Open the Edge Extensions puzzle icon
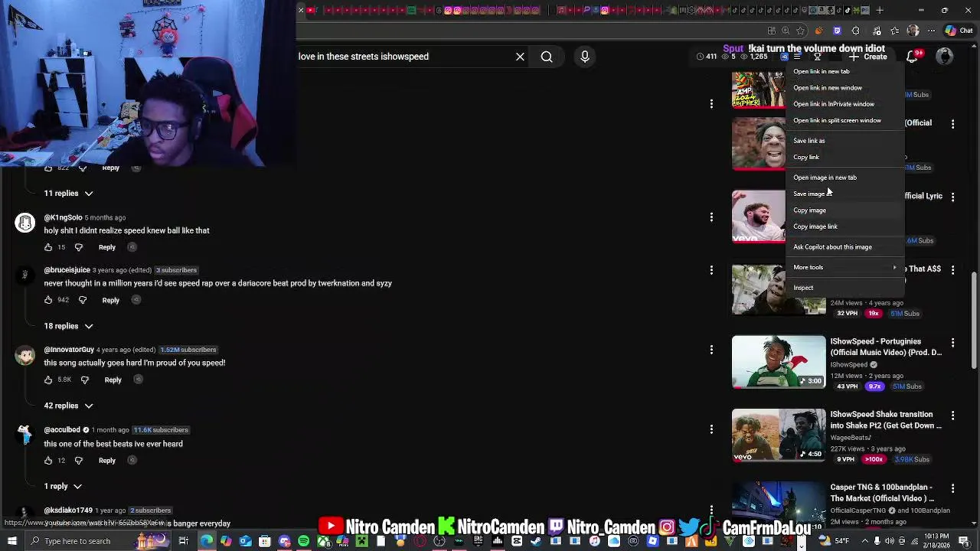 [856, 31]
